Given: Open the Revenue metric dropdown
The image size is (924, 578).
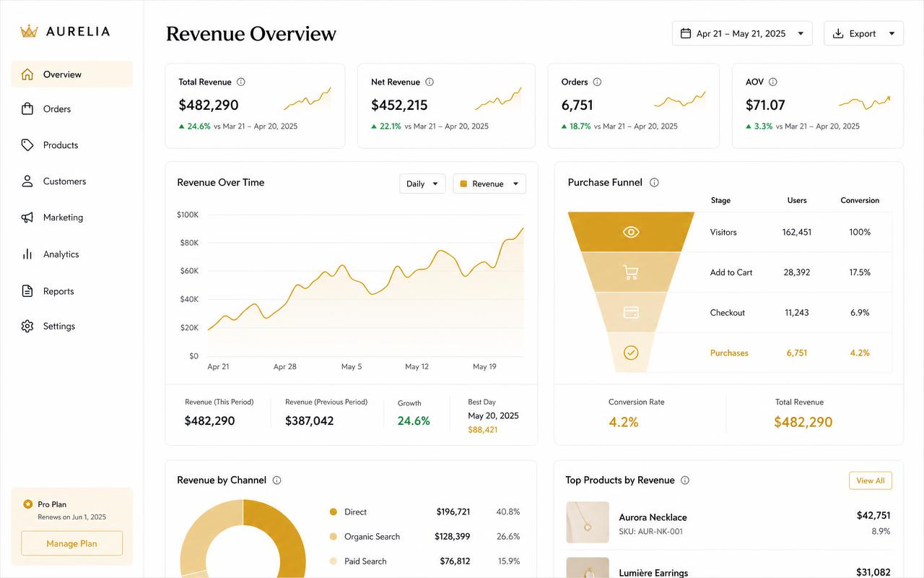Looking at the screenshot, I should click(489, 184).
